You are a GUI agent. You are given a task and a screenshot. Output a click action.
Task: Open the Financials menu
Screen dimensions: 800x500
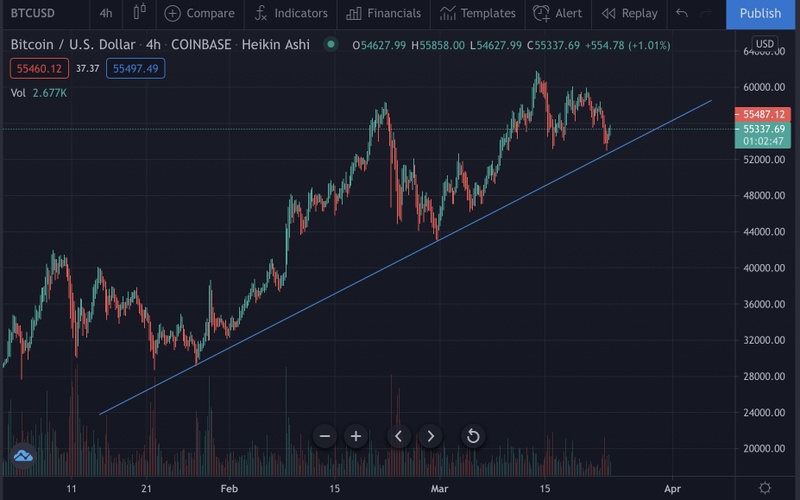tap(384, 13)
